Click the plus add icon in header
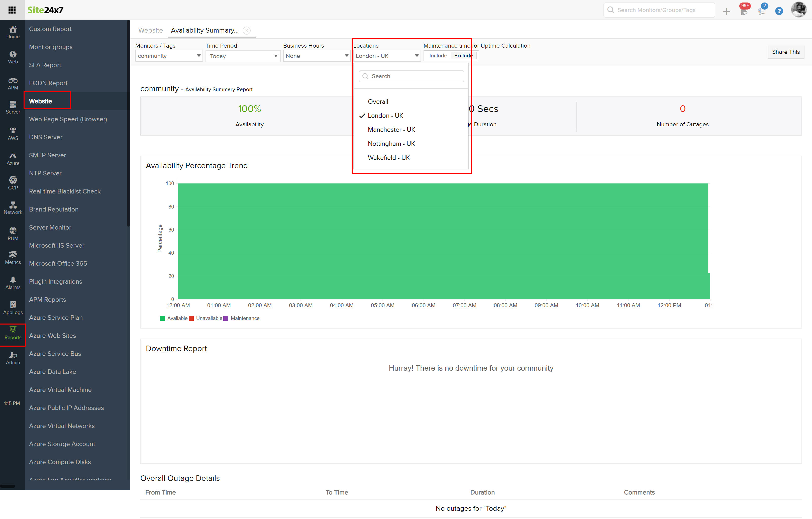The height and width of the screenshot is (519, 812). pos(726,12)
